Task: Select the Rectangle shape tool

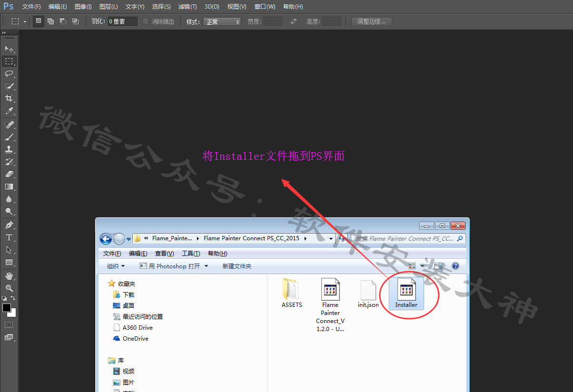Action: (9, 262)
